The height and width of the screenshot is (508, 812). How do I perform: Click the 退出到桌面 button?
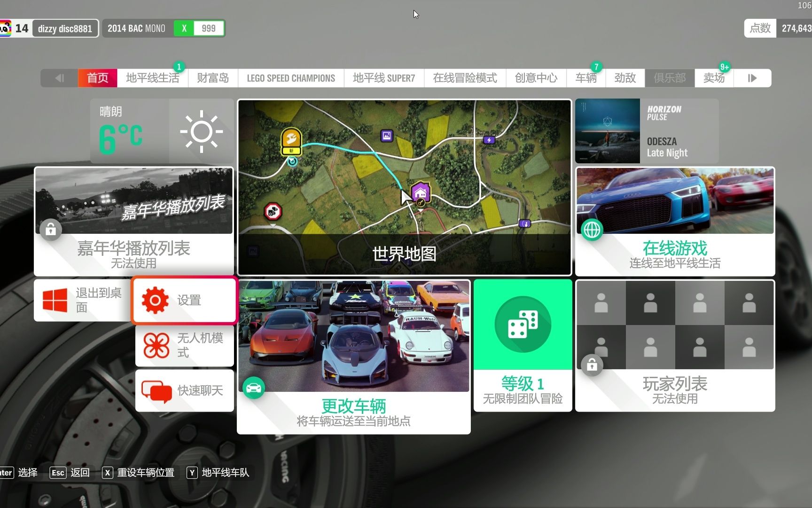click(82, 300)
